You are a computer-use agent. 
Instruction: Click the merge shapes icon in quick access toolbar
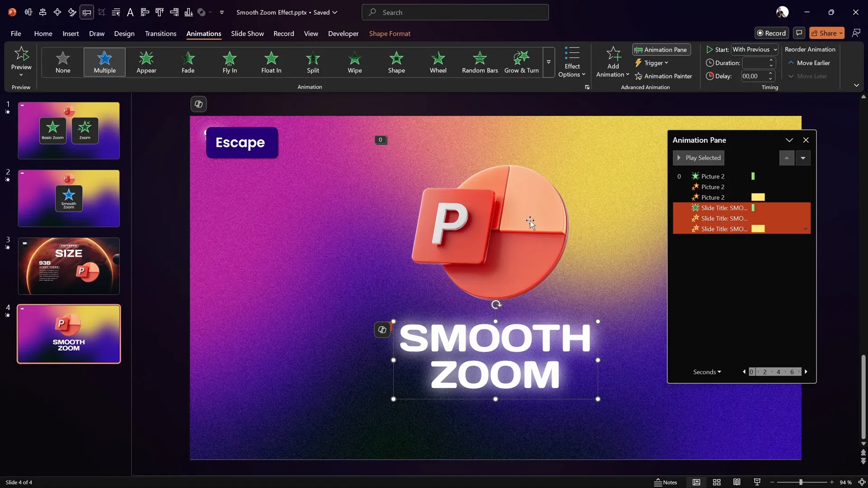click(202, 12)
